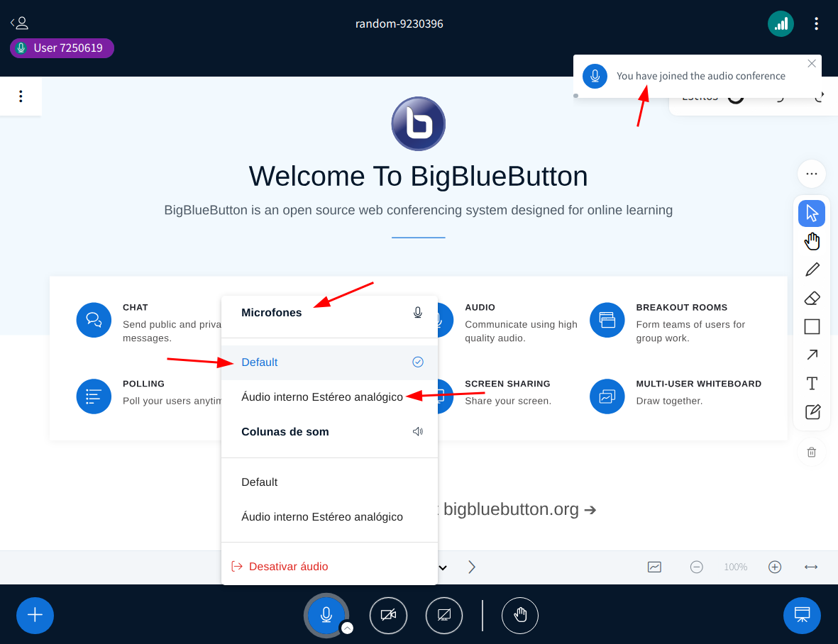Select the hand pan tool
838x644 pixels.
[811, 241]
